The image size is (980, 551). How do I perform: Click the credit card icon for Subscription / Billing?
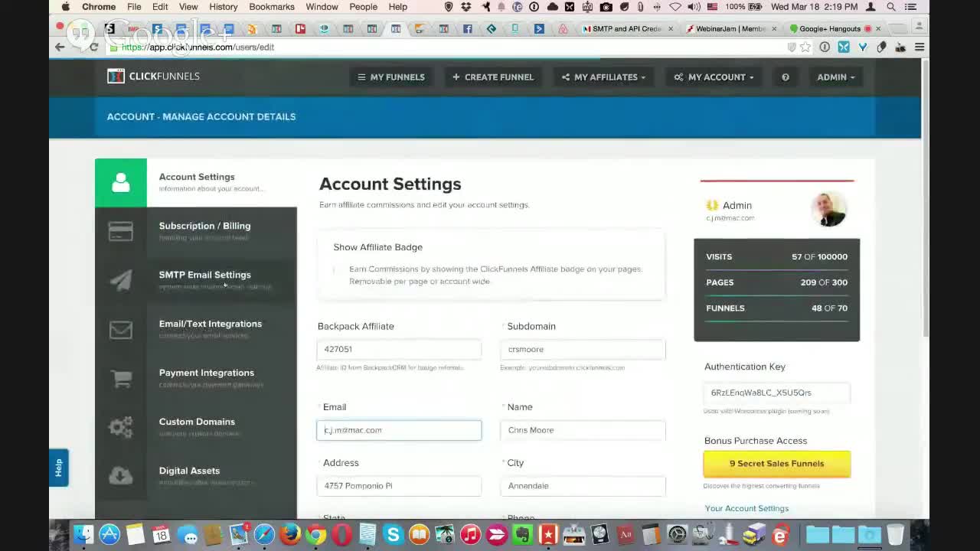[x=121, y=231]
